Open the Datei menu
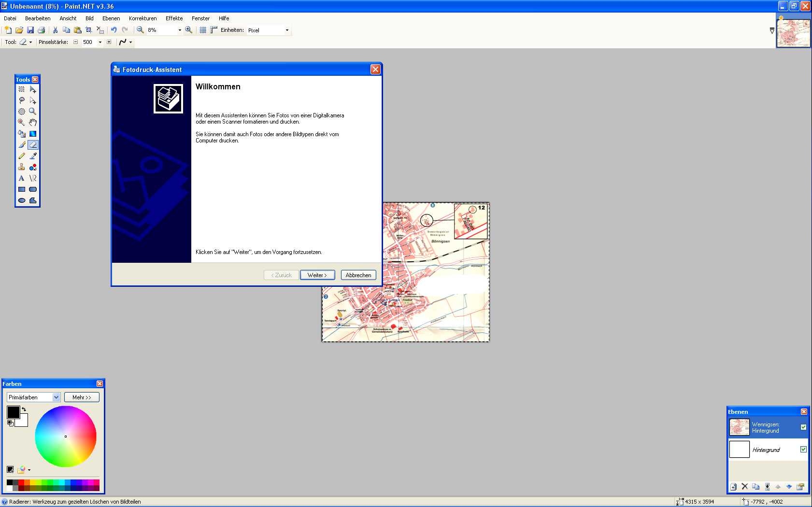Screen dimensions: 812x507 pyautogui.click(x=10, y=18)
